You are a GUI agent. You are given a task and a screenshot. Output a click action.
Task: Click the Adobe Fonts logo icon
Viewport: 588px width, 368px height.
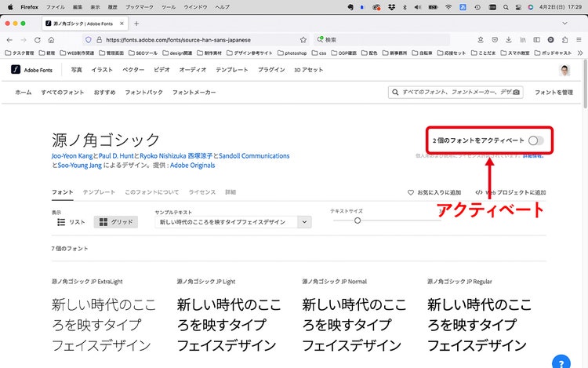coord(16,69)
